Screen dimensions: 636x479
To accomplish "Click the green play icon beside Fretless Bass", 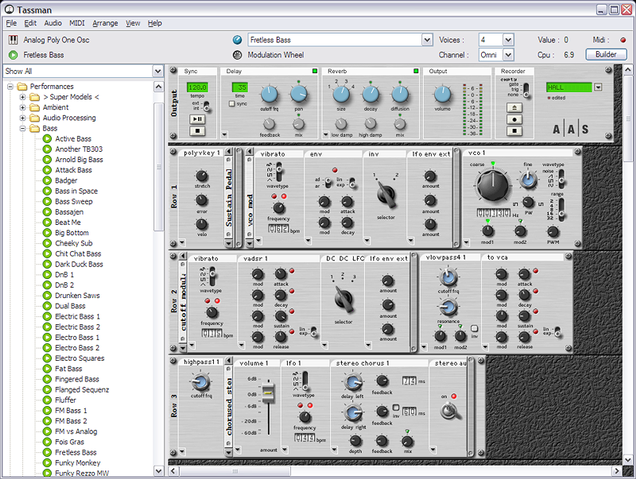I will pos(13,55).
